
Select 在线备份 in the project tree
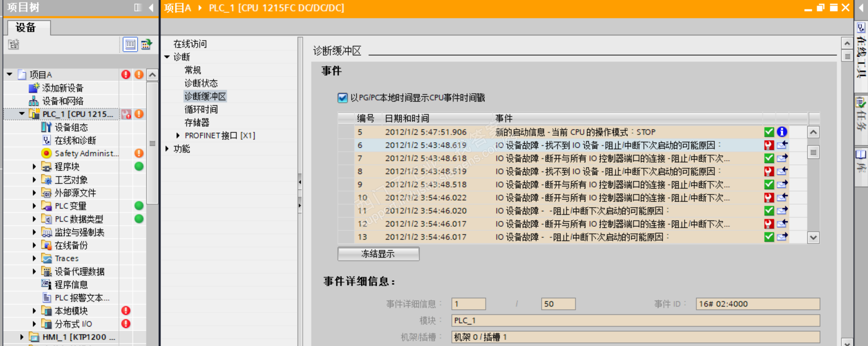pyautogui.click(x=71, y=245)
